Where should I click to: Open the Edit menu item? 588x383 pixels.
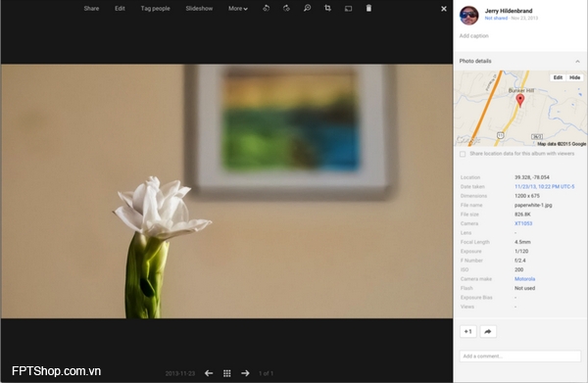[120, 8]
